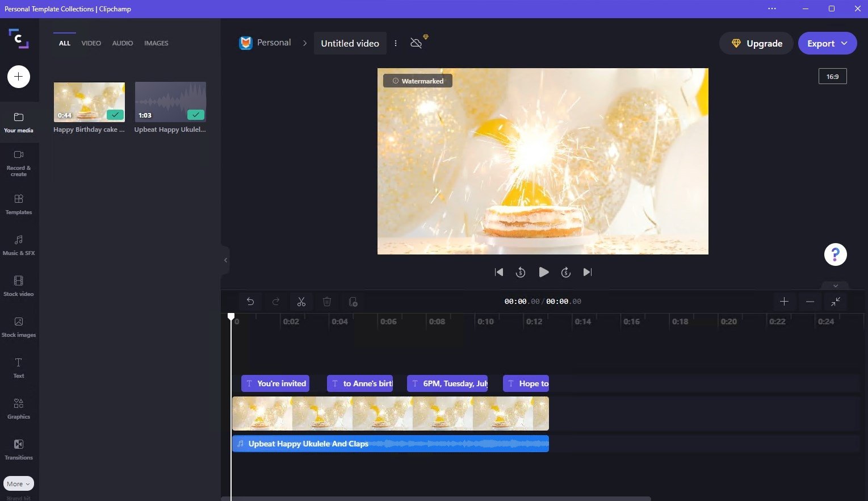The image size is (868, 501).
Task: Click the fit timeline to screen icon
Action: pyautogui.click(x=836, y=302)
